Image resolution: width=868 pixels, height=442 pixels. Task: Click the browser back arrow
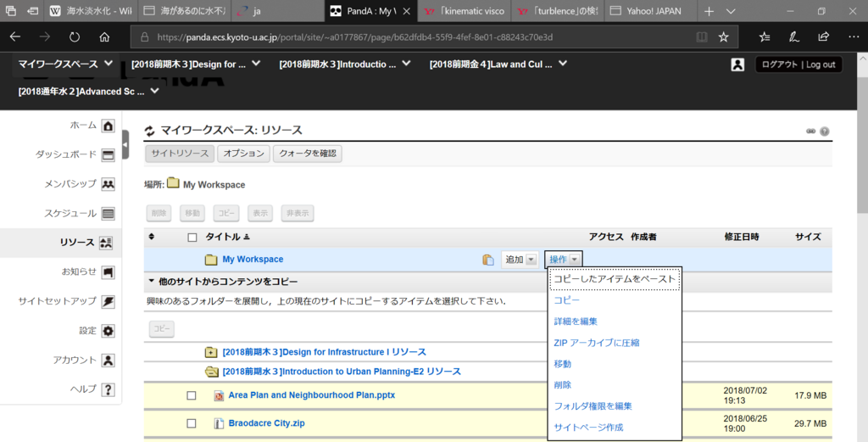click(15, 37)
